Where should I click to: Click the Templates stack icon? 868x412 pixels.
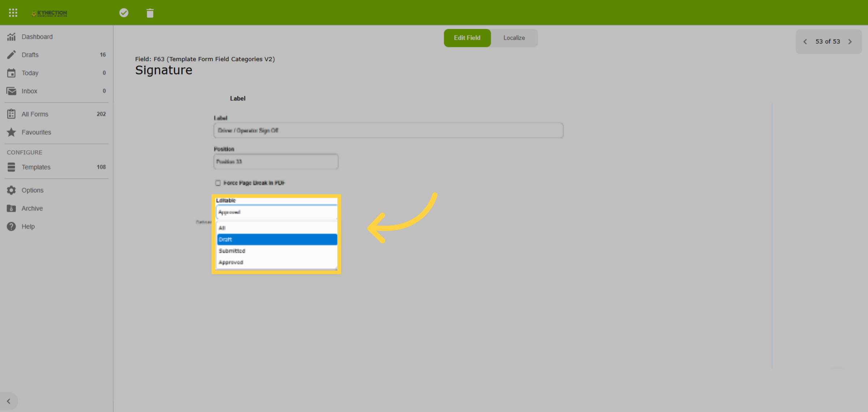pyautogui.click(x=12, y=167)
